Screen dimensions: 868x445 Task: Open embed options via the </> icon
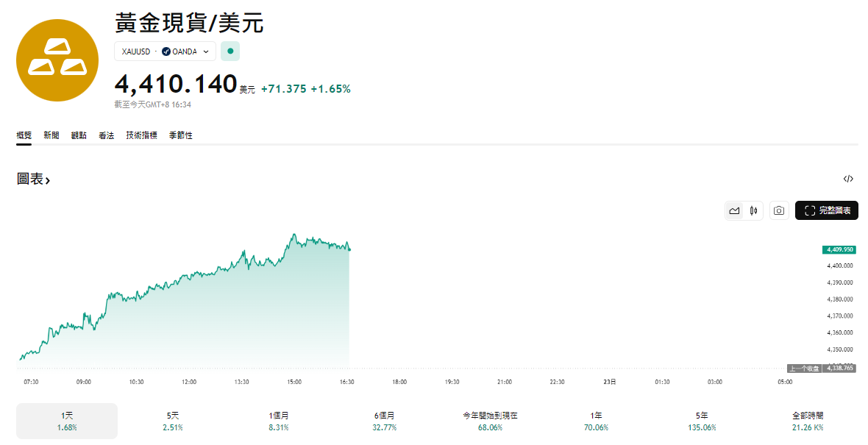[x=848, y=178]
